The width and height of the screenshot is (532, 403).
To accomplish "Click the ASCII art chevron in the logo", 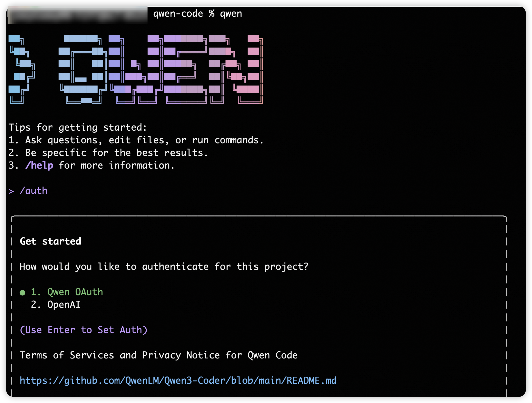I will pyautogui.click(x=22, y=69).
